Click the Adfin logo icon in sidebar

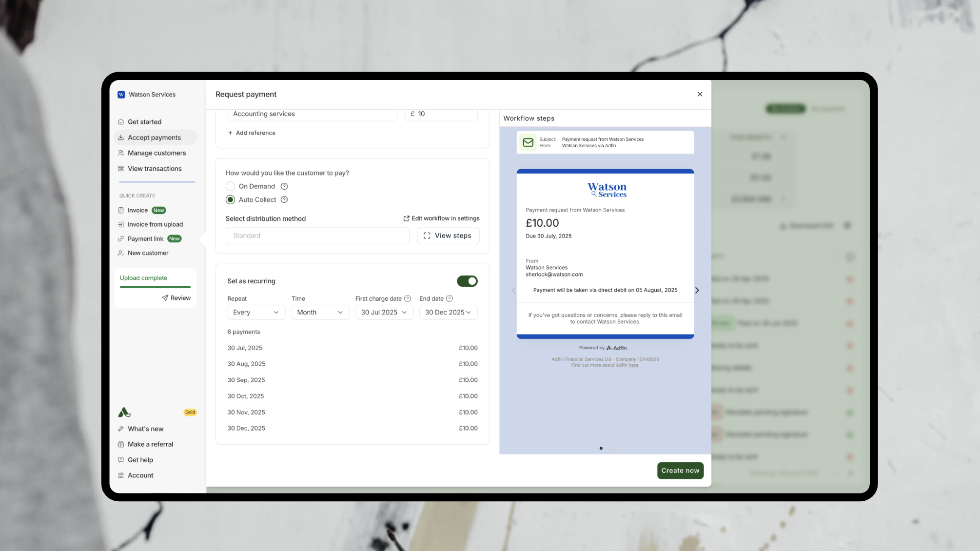click(124, 413)
